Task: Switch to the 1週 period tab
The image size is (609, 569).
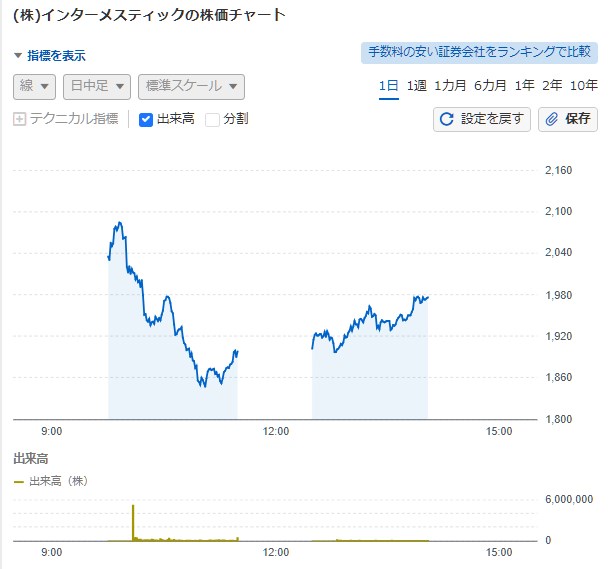Action: pos(416,85)
